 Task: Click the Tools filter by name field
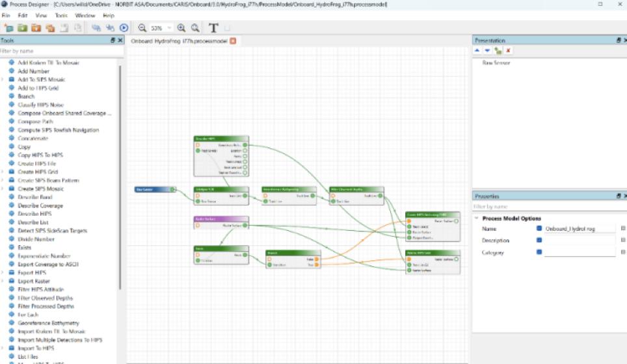(x=59, y=51)
